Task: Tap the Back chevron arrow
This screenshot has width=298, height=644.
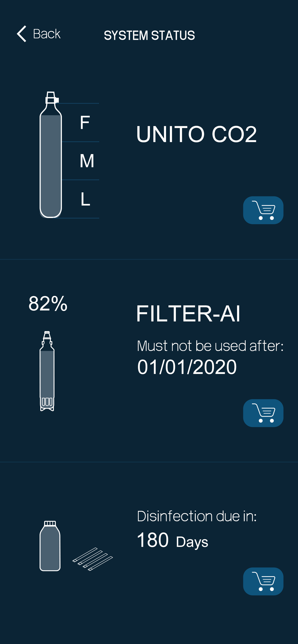Action: point(22,34)
